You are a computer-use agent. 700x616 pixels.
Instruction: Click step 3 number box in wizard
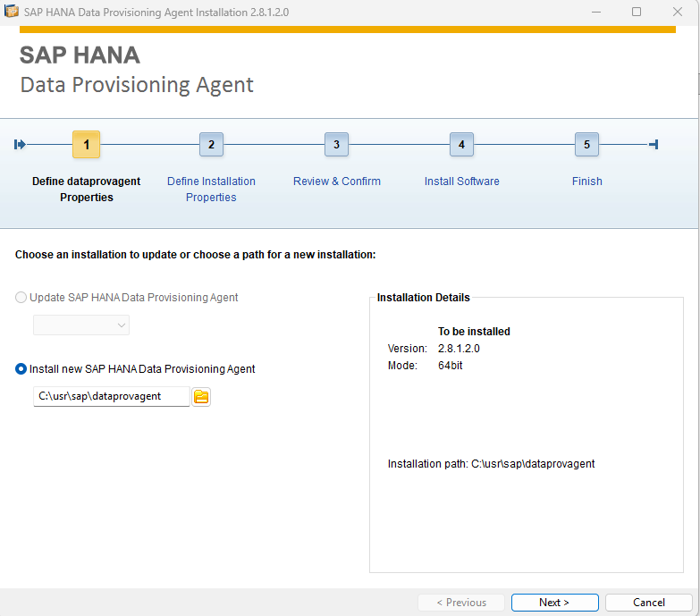[x=336, y=144]
